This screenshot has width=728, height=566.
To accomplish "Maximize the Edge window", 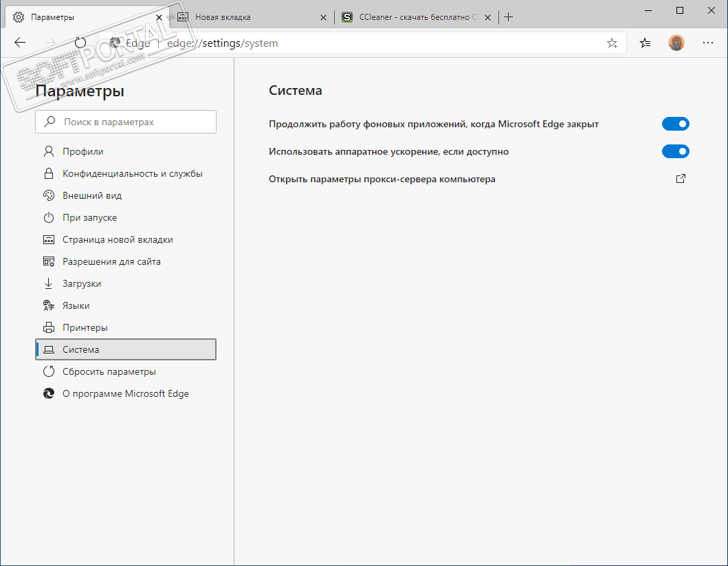I will click(680, 10).
